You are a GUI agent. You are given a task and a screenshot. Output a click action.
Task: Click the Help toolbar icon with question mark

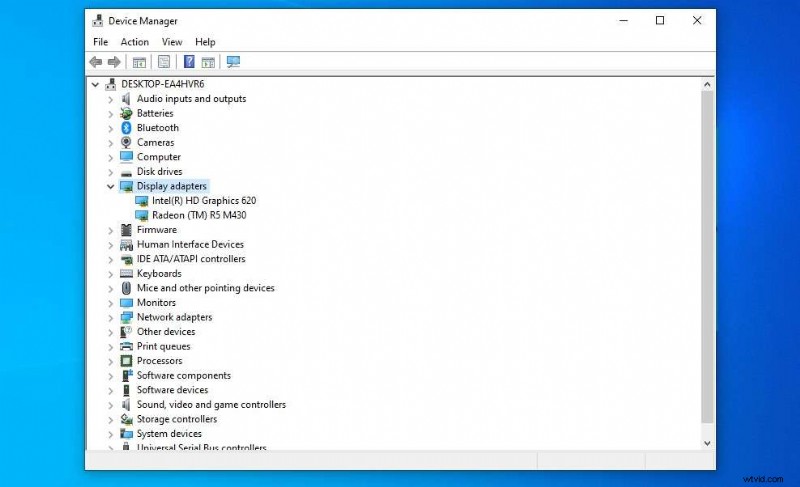coord(189,62)
